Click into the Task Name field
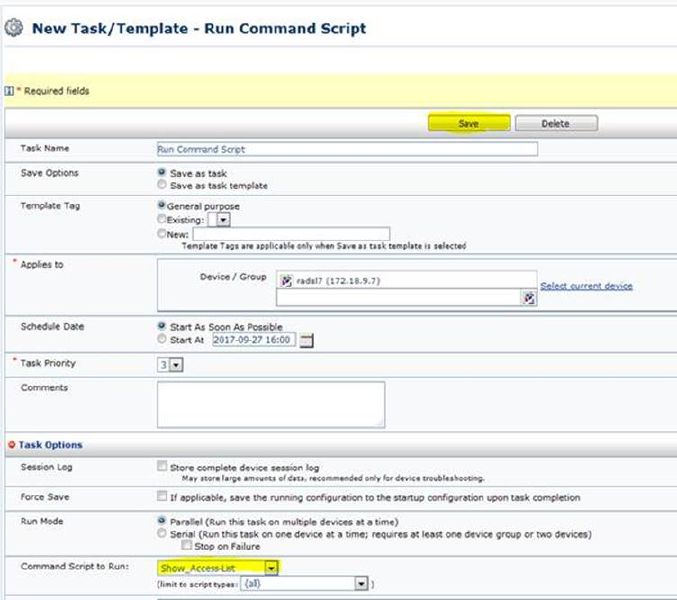677x600 pixels. click(347, 149)
